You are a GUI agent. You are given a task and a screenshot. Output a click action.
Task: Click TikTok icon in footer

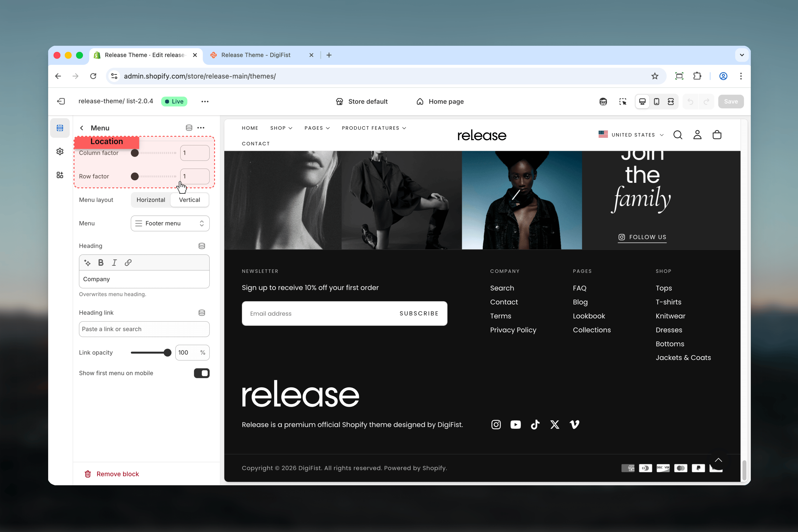(x=535, y=424)
